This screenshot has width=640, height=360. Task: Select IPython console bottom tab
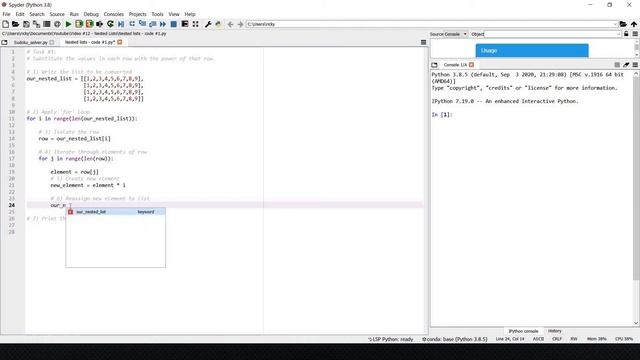[x=523, y=331]
